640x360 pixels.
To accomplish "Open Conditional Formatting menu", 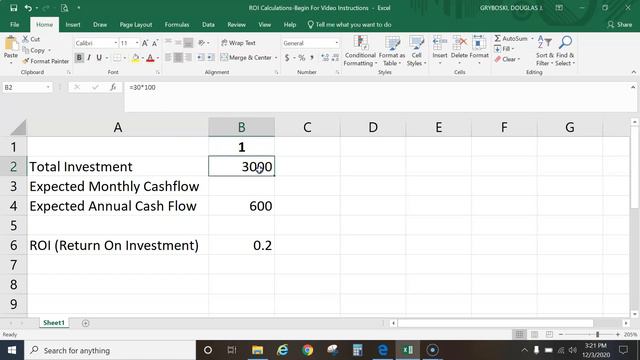I will (360, 51).
